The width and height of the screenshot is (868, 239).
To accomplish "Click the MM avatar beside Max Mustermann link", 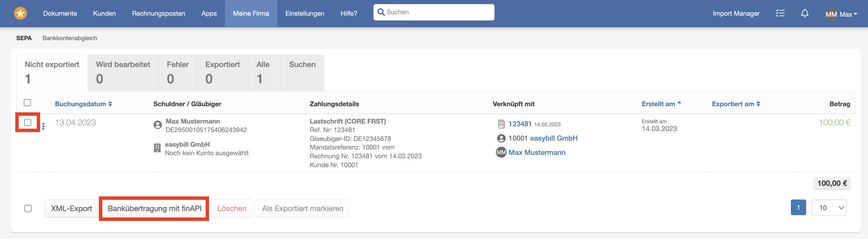I will coord(501,153).
